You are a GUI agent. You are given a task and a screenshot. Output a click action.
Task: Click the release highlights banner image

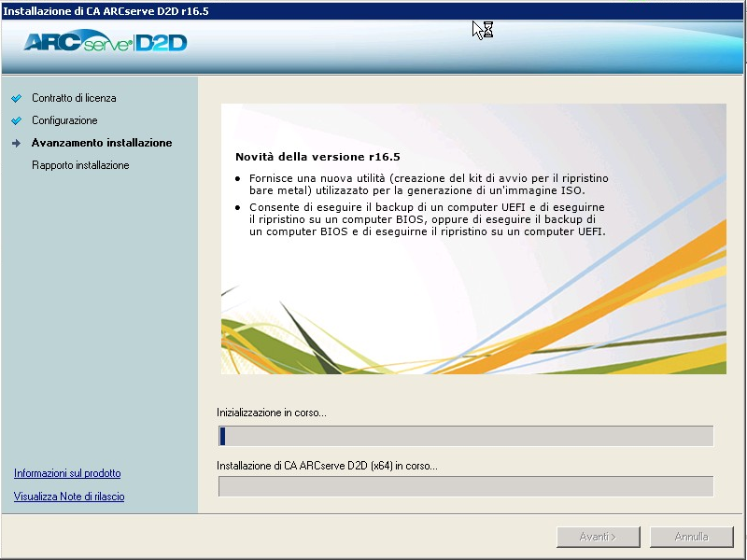point(473,239)
